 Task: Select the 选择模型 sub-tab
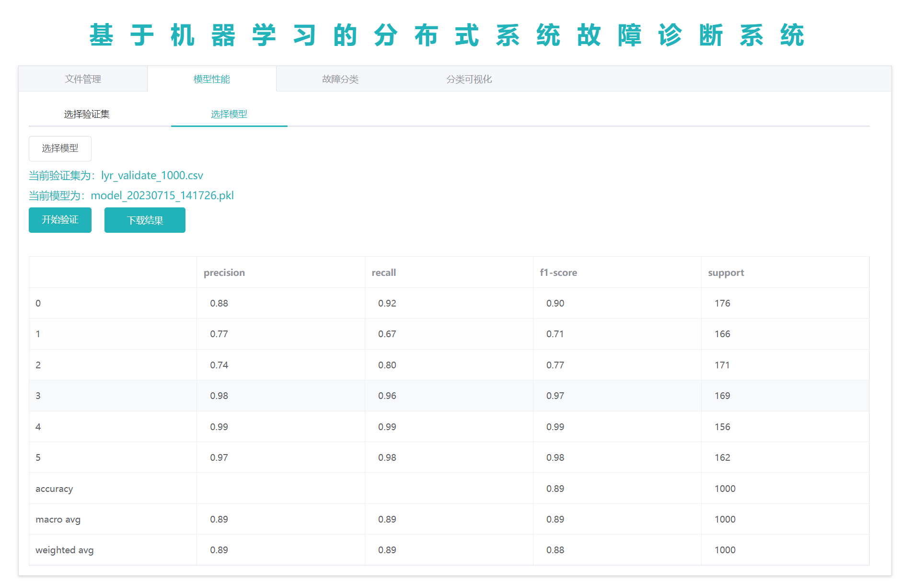(x=229, y=114)
